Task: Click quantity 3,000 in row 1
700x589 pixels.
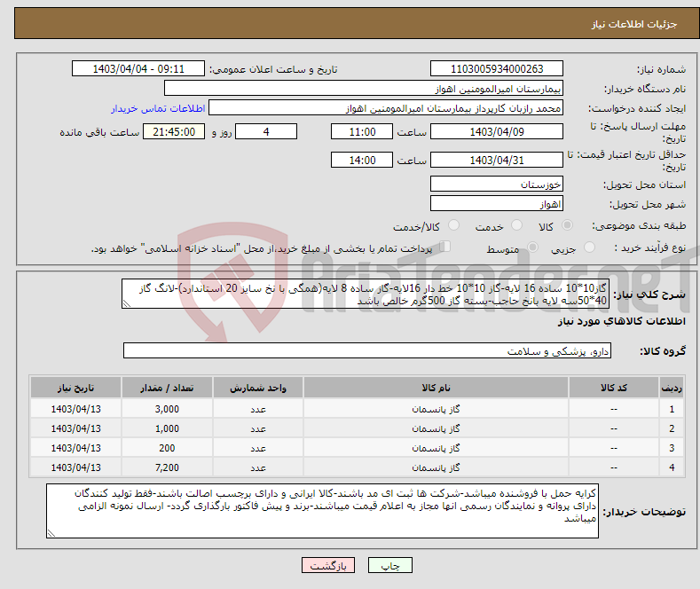Action: (167, 409)
